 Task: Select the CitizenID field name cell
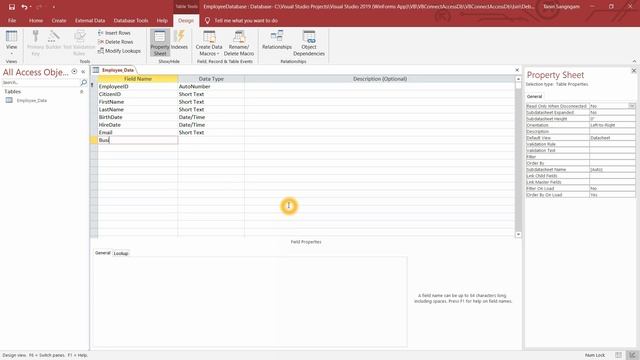coord(138,94)
